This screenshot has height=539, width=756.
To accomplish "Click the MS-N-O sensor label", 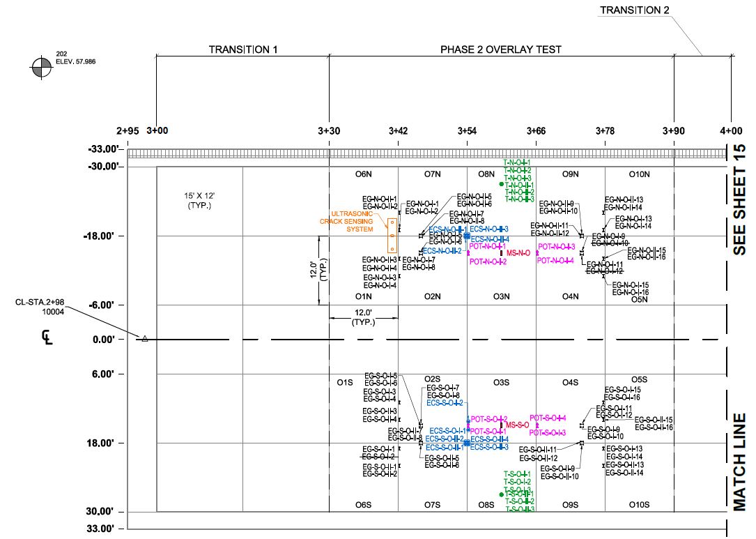I will point(520,252).
